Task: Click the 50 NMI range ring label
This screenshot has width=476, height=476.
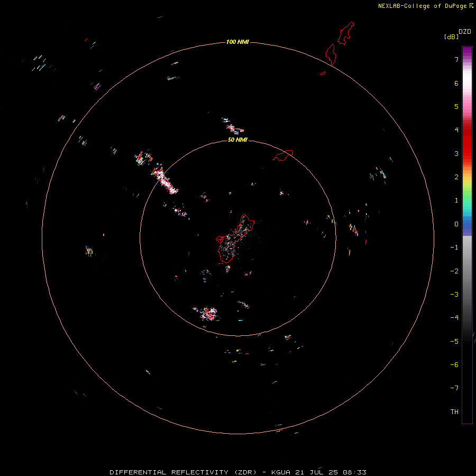Action: (237, 140)
